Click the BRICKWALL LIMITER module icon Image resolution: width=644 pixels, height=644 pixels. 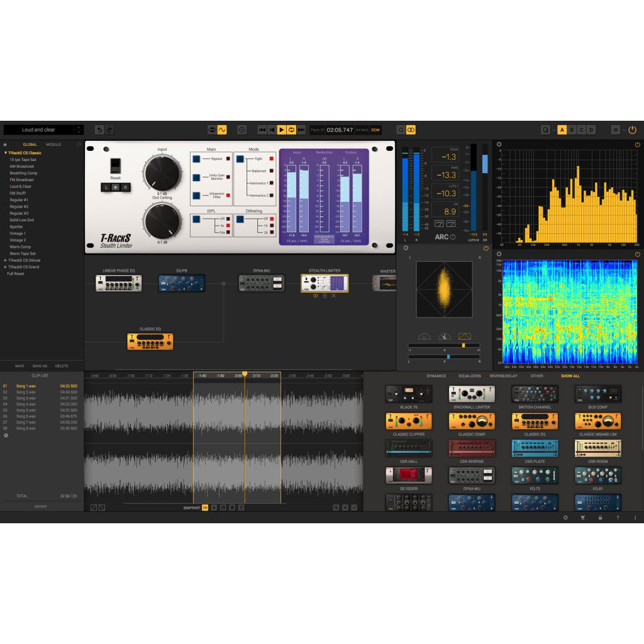(472, 395)
